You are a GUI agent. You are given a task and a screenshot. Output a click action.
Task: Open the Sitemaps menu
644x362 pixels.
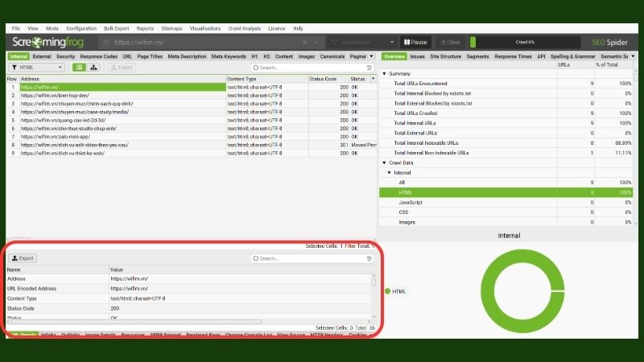171,28
